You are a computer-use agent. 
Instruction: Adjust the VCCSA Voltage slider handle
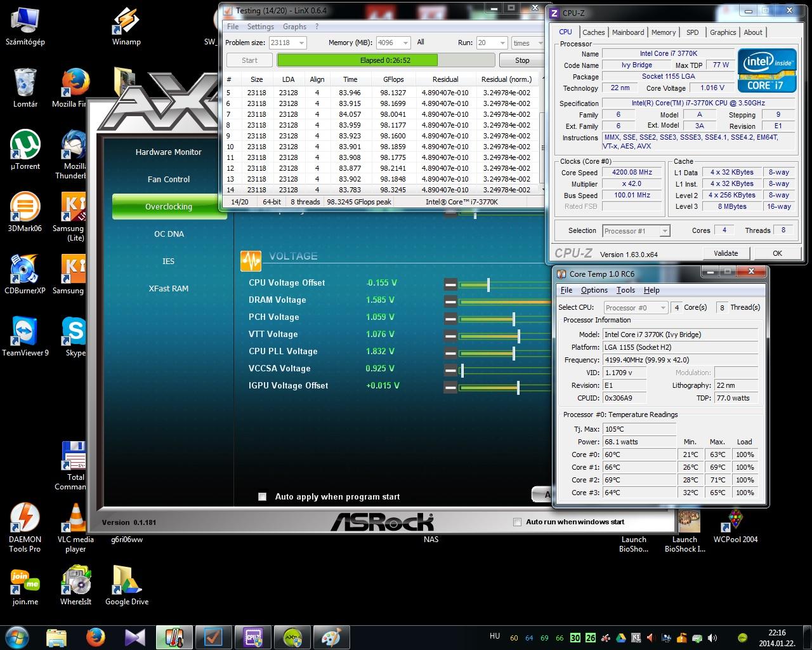click(462, 371)
